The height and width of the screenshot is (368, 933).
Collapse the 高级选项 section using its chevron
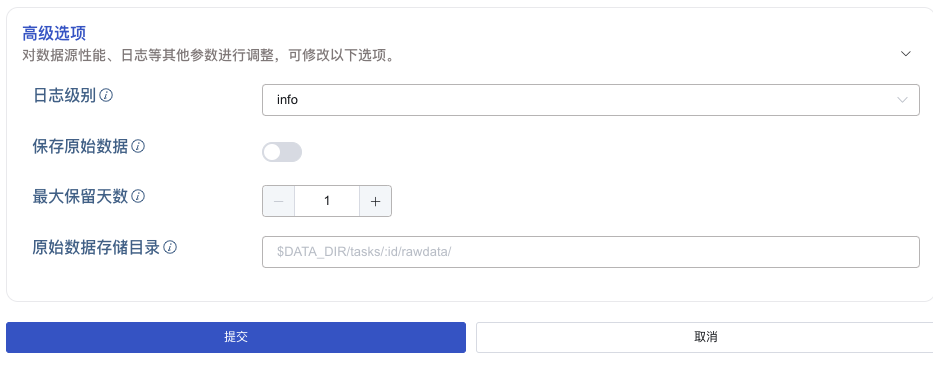pyautogui.click(x=906, y=54)
